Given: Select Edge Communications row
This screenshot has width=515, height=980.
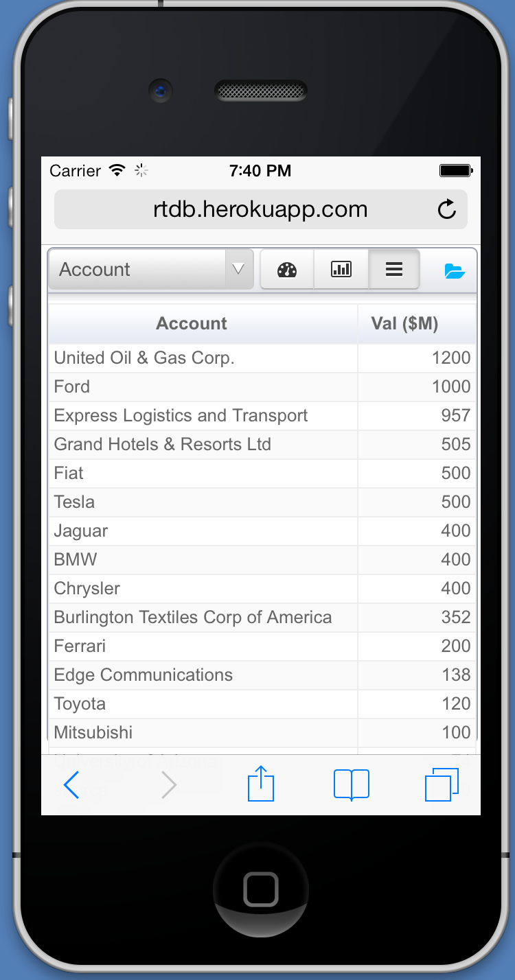Looking at the screenshot, I should 262,675.
